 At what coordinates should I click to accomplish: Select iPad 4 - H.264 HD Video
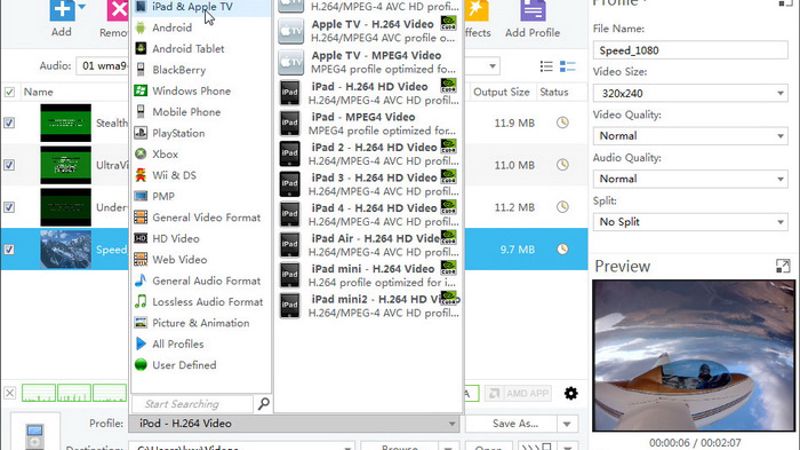pos(368,214)
